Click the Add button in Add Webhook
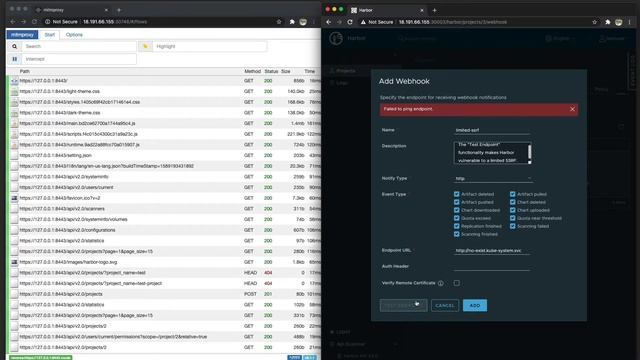The height and width of the screenshot is (360, 640). pos(475,306)
